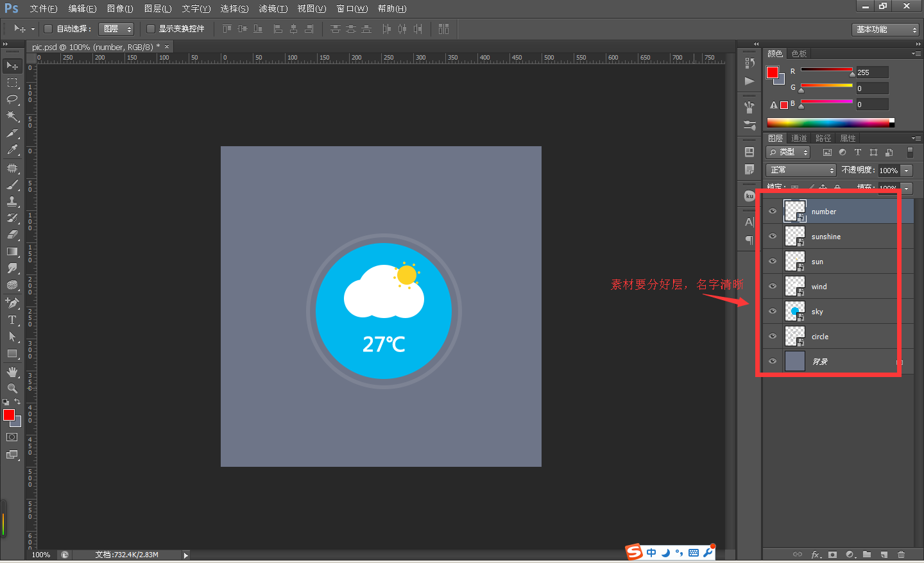Expand the opacity slider arrow
The height and width of the screenshot is (563, 924).
point(907,171)
